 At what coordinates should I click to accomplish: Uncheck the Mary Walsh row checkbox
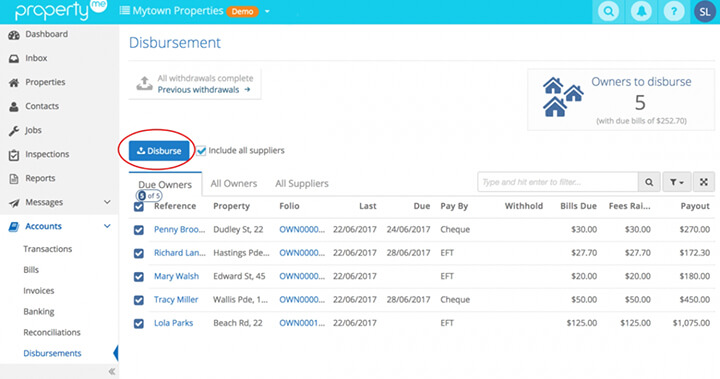pos(139,277)
